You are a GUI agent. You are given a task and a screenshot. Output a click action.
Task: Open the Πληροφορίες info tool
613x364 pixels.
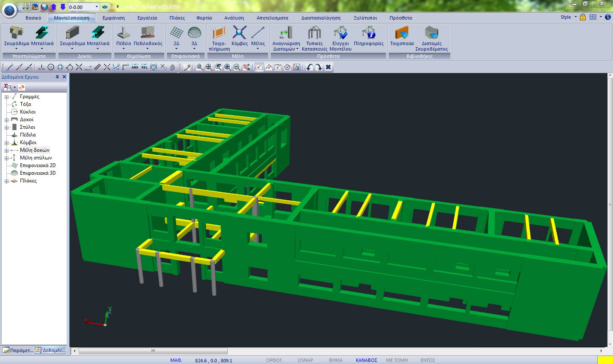pos(369,37)
